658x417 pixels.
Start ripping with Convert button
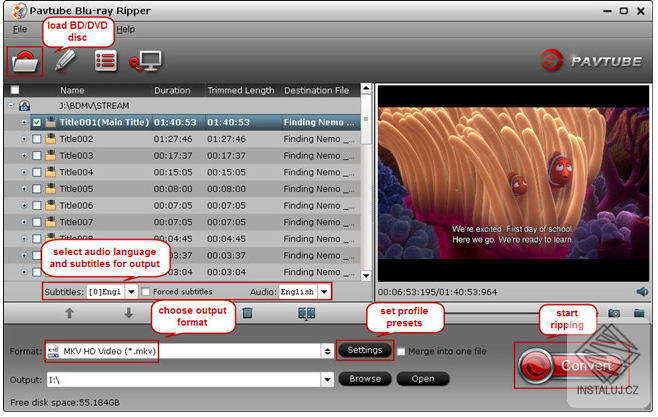[571, 365]
